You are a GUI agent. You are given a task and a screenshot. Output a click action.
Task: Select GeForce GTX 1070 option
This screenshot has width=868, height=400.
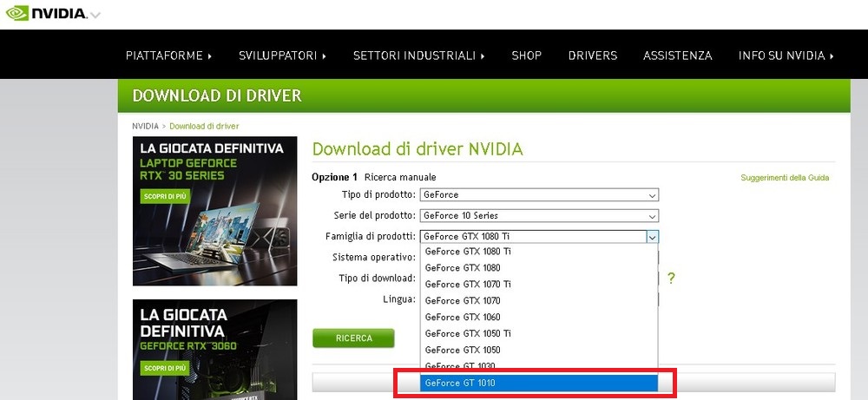[x=539, y=300]
